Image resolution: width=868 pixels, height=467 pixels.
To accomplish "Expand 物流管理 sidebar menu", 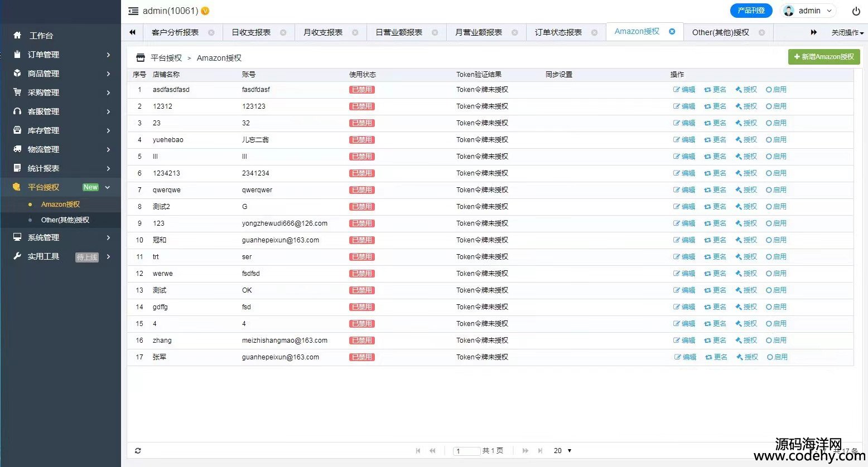I will pos(60,149).
